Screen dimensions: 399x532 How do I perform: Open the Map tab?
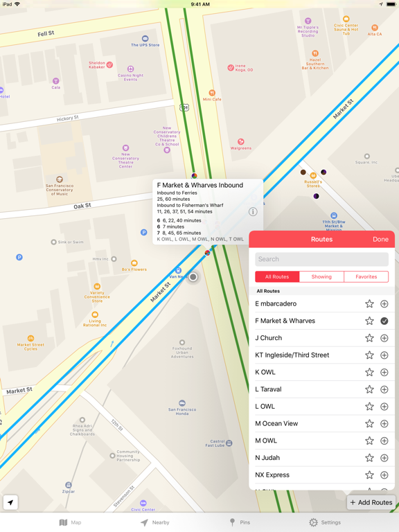pos(70,522)
